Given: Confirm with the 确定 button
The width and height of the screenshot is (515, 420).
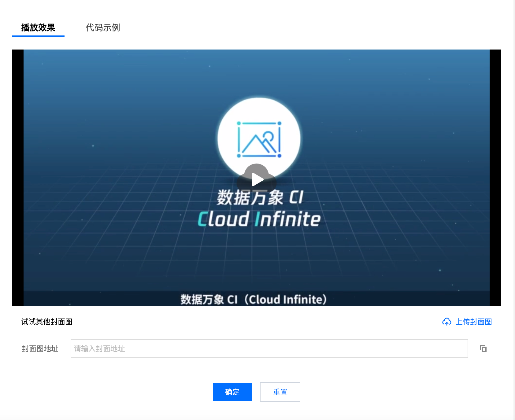Looking at the screenshot, I should point(232,392).
